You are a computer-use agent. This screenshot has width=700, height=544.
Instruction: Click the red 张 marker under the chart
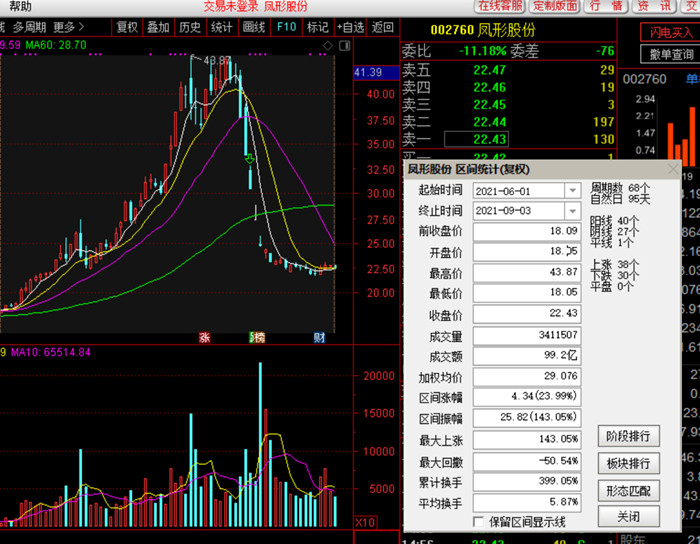click(x=204, y=338)
